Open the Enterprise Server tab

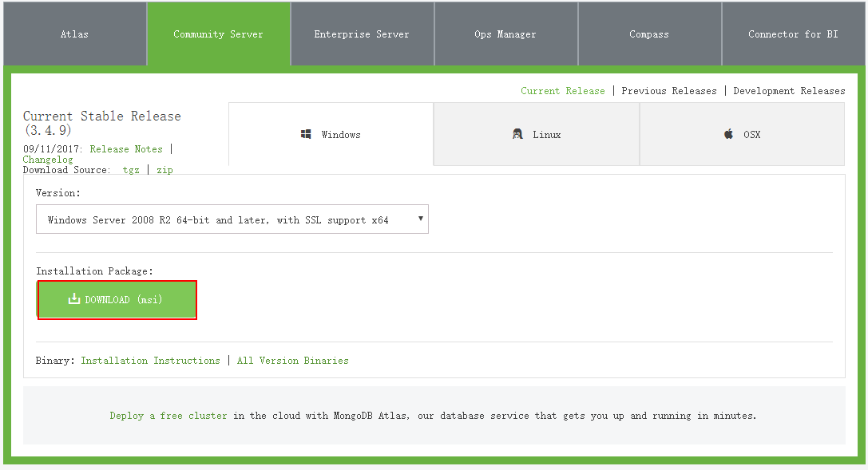pos(362,34)
